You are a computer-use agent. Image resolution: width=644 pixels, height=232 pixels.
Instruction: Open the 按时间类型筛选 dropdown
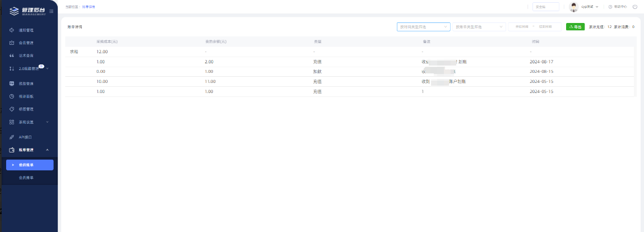[423, 26]
